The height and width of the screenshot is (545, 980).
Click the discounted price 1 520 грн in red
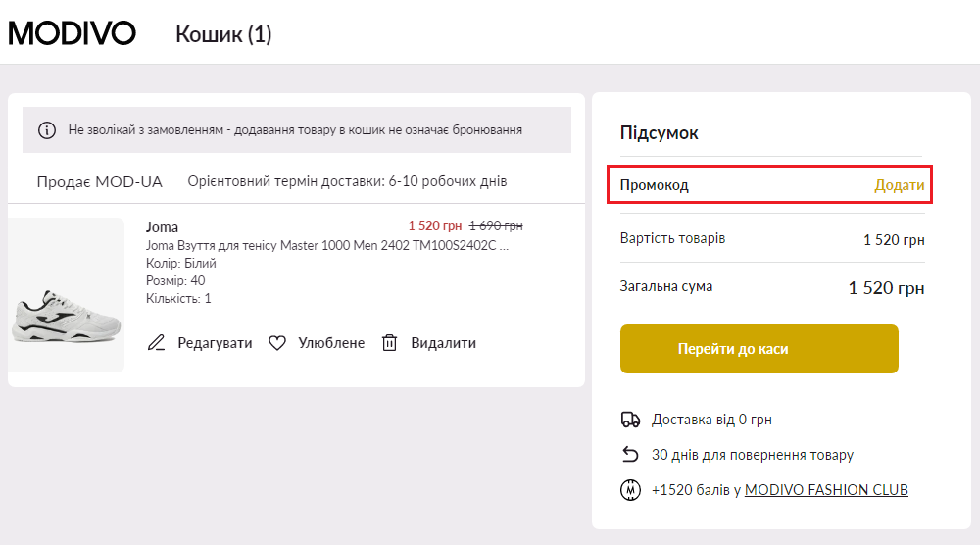(x=435, y=225)
